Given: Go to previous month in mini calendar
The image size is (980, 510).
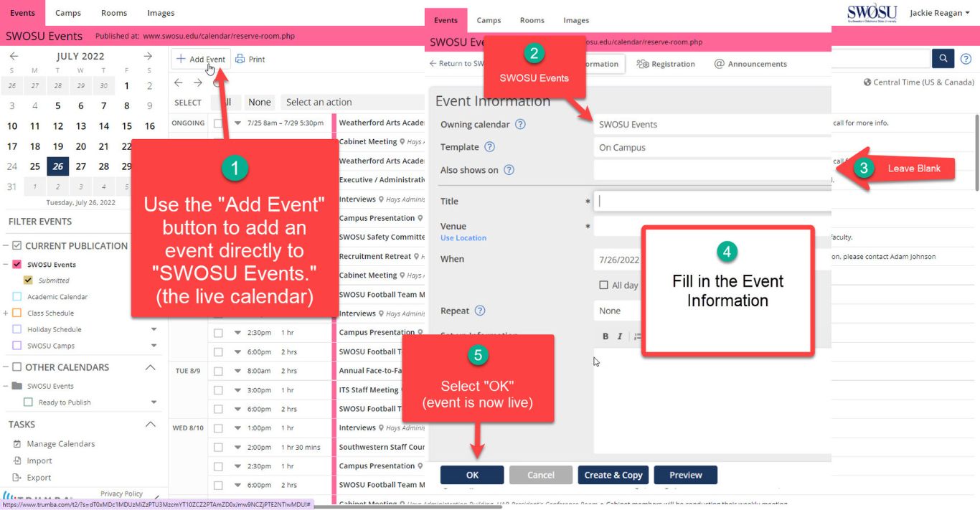Looking at the screenshot, I should point(14,56).
